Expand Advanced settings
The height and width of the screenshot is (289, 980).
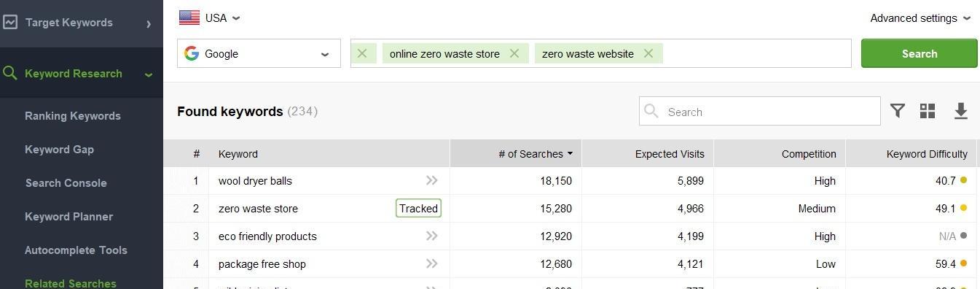tap(920, 18)
